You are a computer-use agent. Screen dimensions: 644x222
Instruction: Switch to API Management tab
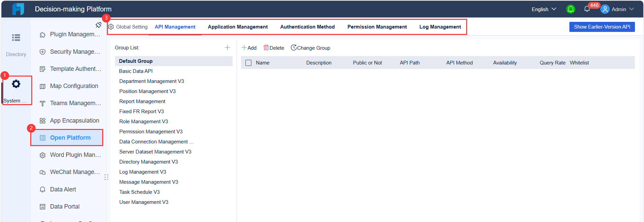pyautogui.click(x=175, y=27)
